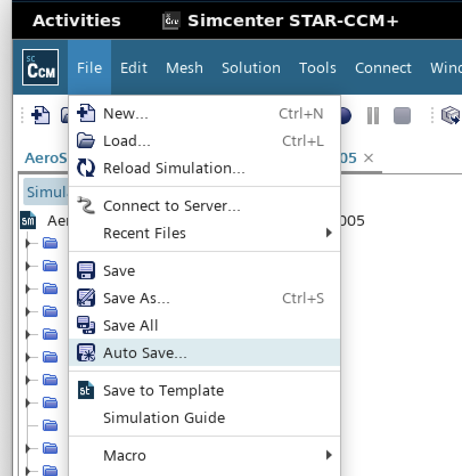Open the Mesh menu
Viewport: 462px width, 476px height.
[185, 67]
